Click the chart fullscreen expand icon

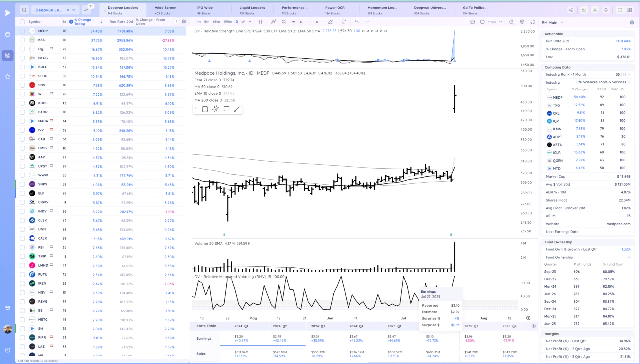(532, 22)
